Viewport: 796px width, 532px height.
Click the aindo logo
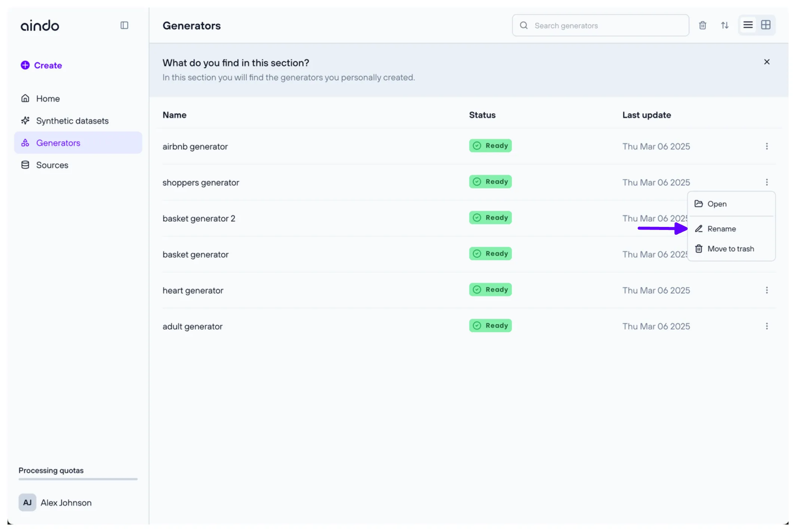40,26
